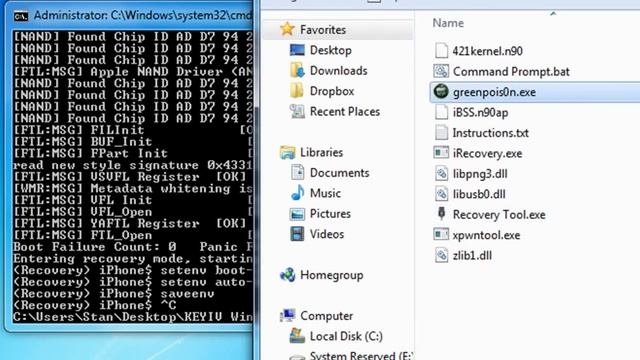Click the Local Disk (C:) drive icon
640x360 pixels.
(x=297, y=336)
